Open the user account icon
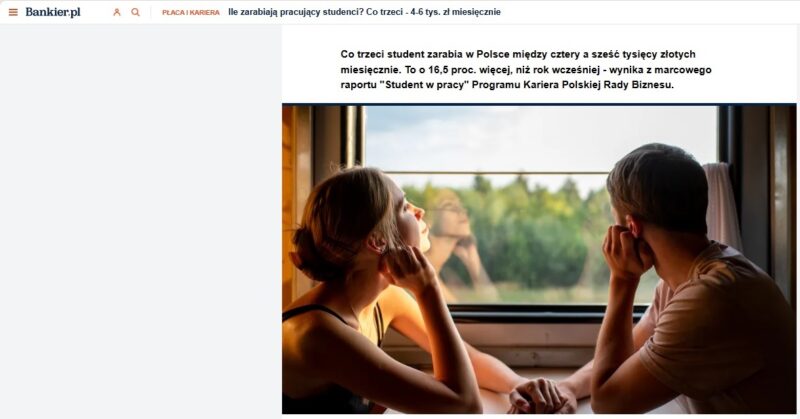The image size is (800, 419). coord(117,12)
